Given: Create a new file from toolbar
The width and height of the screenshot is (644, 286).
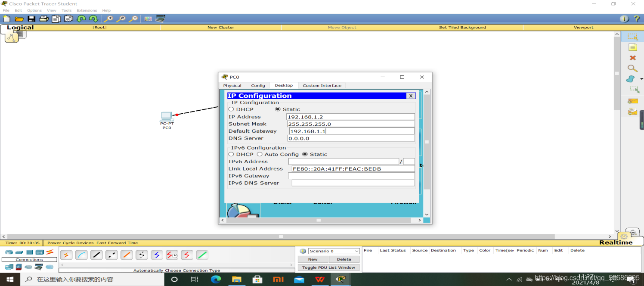Looking at the screenshot, I should coord(7,19).
